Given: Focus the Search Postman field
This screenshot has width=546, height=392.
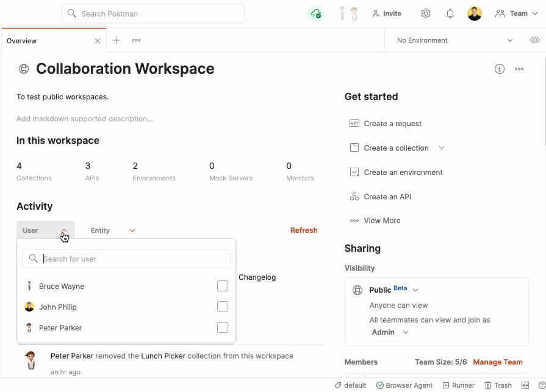Looking at the screenshot, I should tap(153, 13).
